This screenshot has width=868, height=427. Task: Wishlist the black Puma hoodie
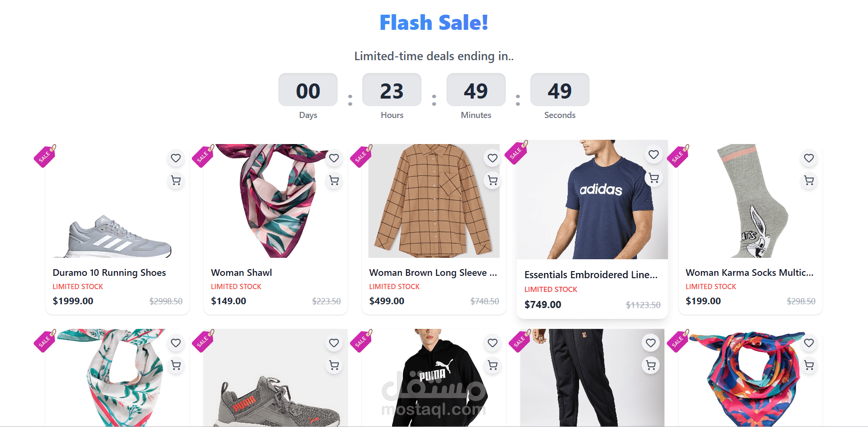point(492,343)
